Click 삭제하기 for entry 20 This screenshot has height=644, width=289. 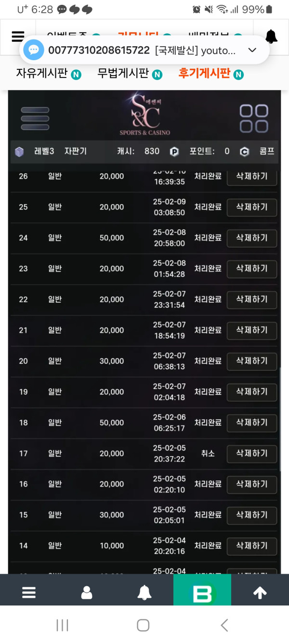pyautogui.click(x=252, y=361)
